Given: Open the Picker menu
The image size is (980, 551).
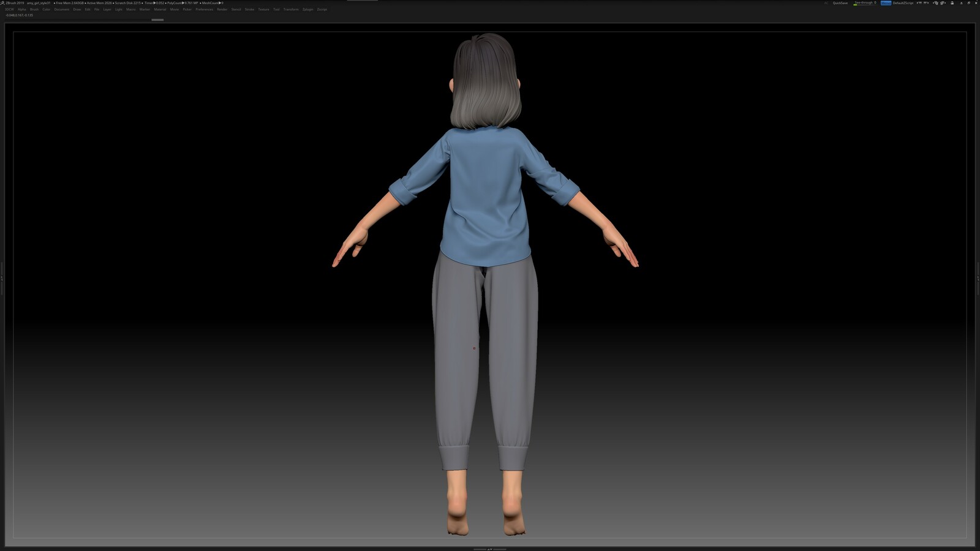Looking at the screenshot, I should (187, 9).
